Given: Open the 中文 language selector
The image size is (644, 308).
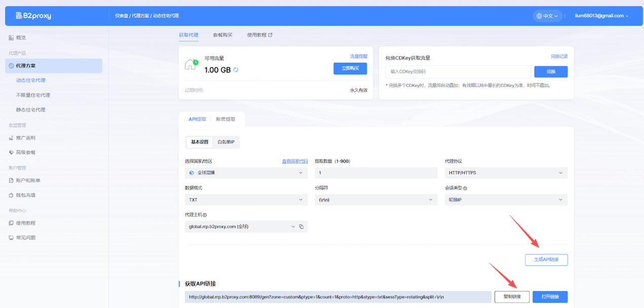Looking at the screenshot, I should 547,16.
